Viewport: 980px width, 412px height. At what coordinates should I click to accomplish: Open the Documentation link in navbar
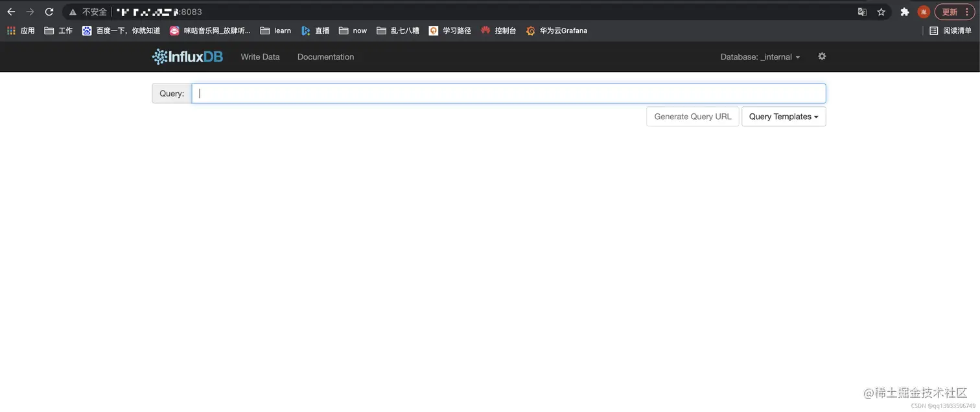point(325,57)
